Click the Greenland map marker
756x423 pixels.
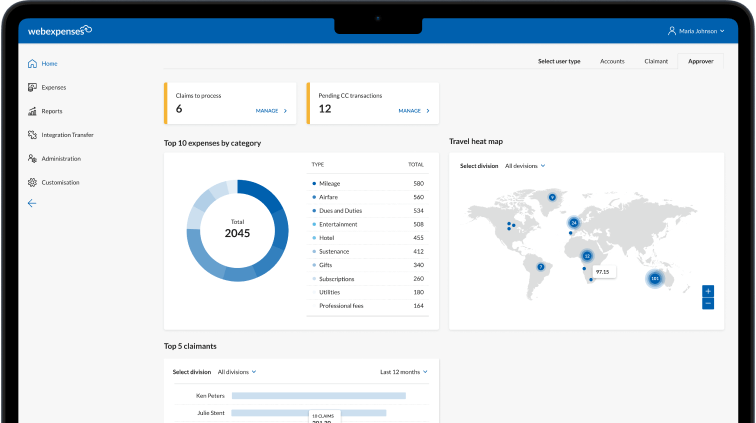[x=552, y=197]
